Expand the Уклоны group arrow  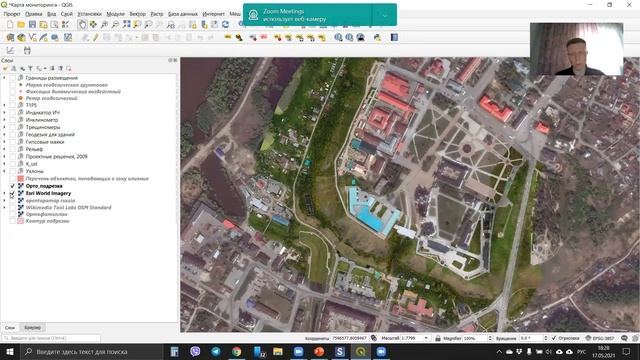point(4,171)
